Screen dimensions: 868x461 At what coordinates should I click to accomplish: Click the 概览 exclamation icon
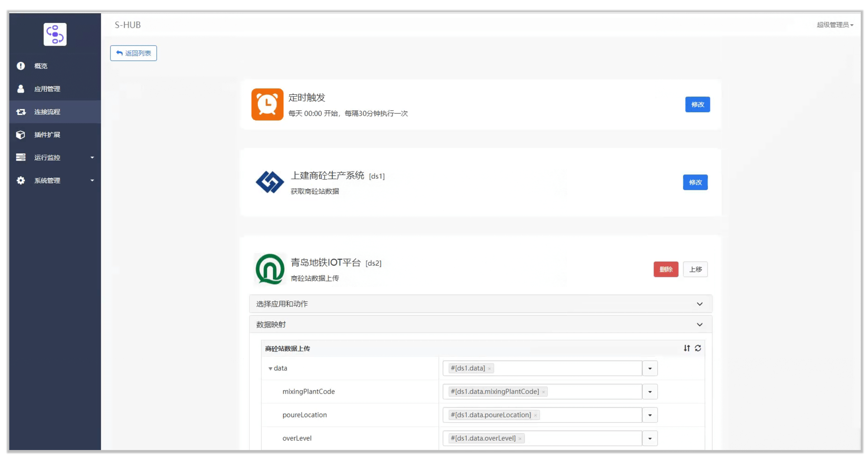21,66
